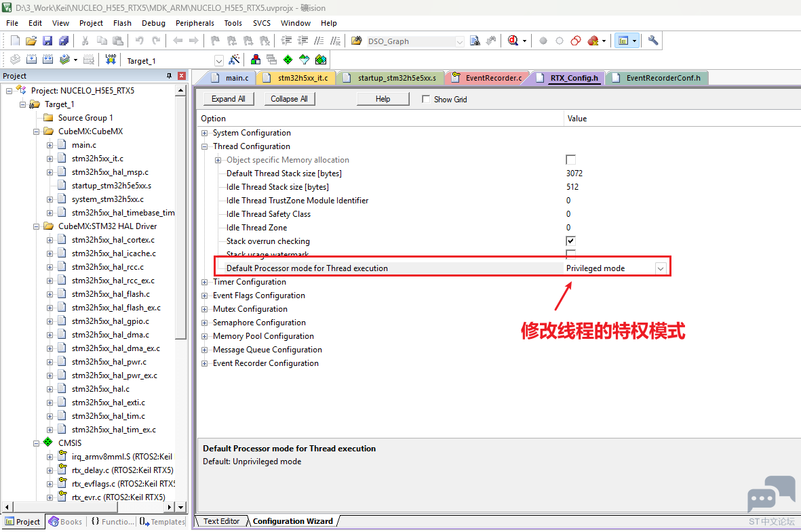Switch to EventRecorder.c tab

click(488, 78)
